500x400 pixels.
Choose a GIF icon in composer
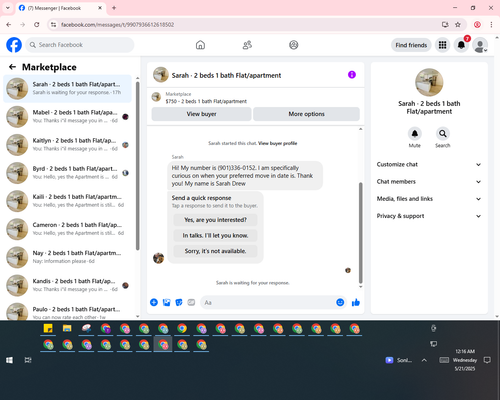[x=191, y=302]
